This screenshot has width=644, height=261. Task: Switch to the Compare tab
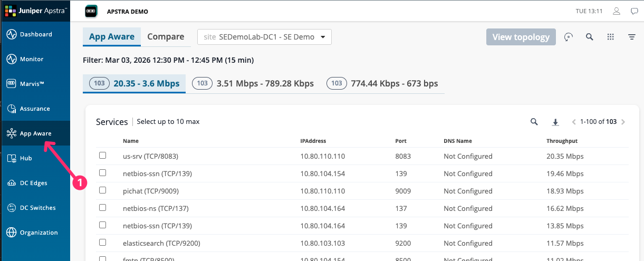166,37
